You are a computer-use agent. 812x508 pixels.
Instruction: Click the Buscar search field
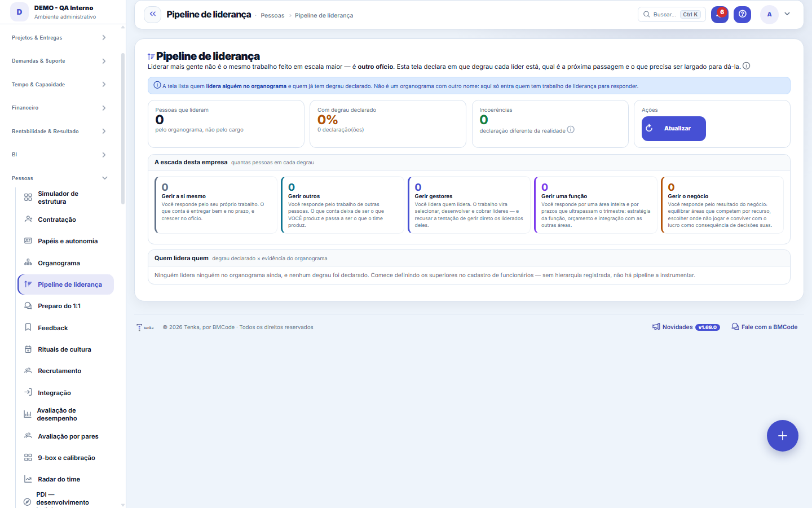(672, 14)
